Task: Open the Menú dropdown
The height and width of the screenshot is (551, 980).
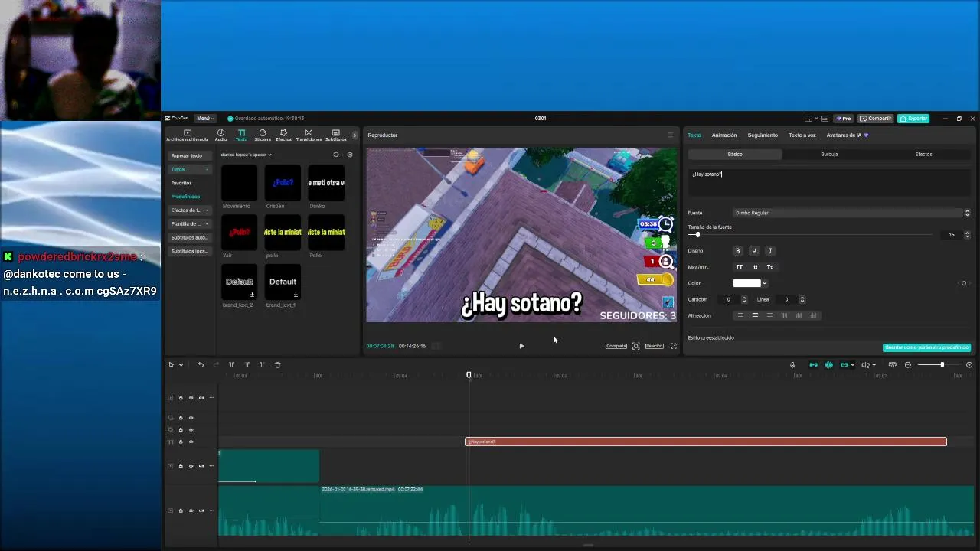Action: point(204,119)
